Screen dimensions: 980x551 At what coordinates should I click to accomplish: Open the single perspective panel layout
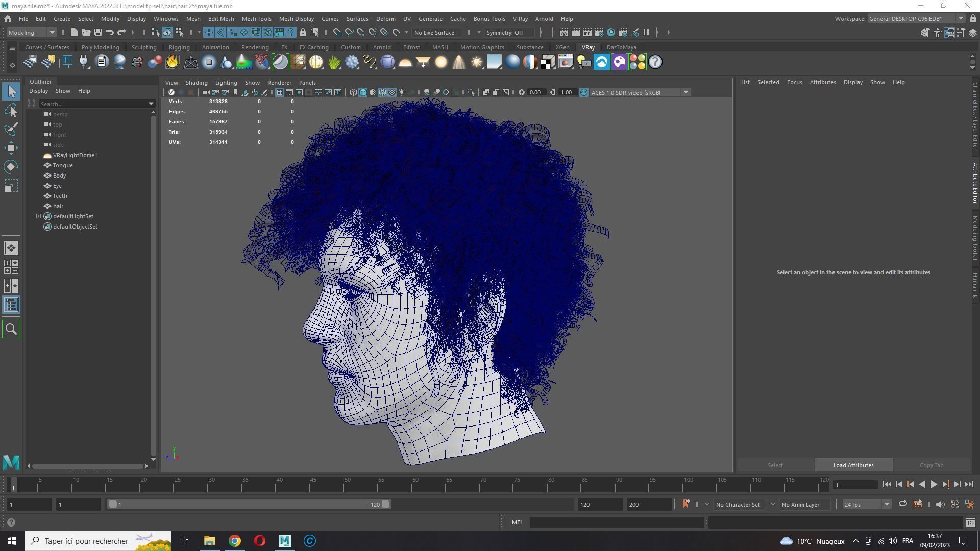[11, 248]
